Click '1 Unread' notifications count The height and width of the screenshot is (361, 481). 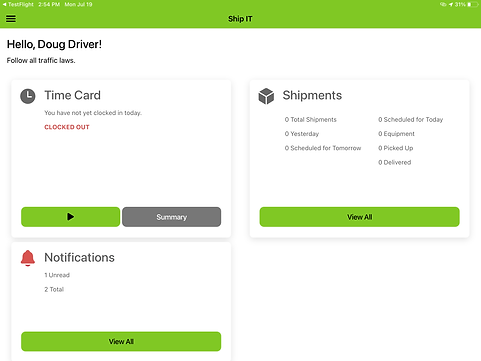(57, 275)
